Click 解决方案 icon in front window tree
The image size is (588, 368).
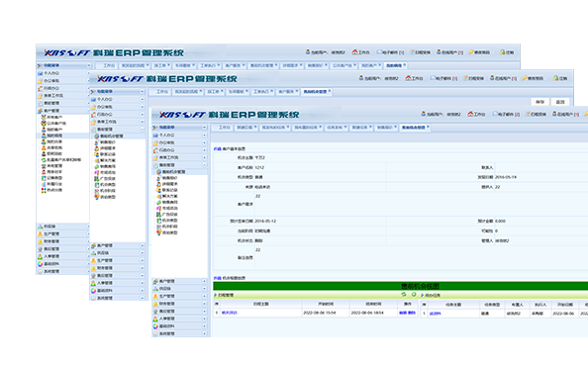[x=158, y=196]
